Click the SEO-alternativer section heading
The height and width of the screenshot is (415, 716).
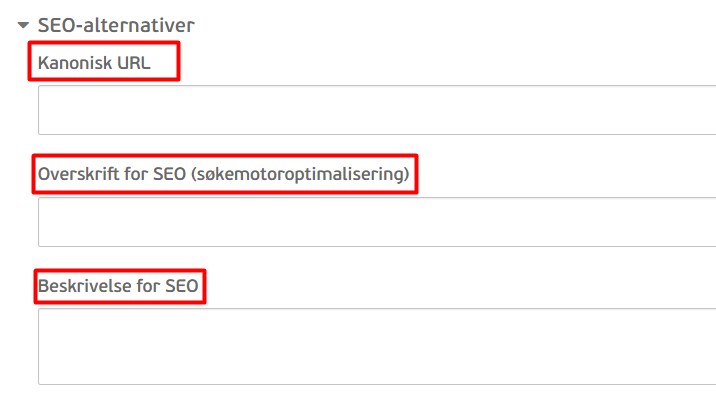[116, 25]
